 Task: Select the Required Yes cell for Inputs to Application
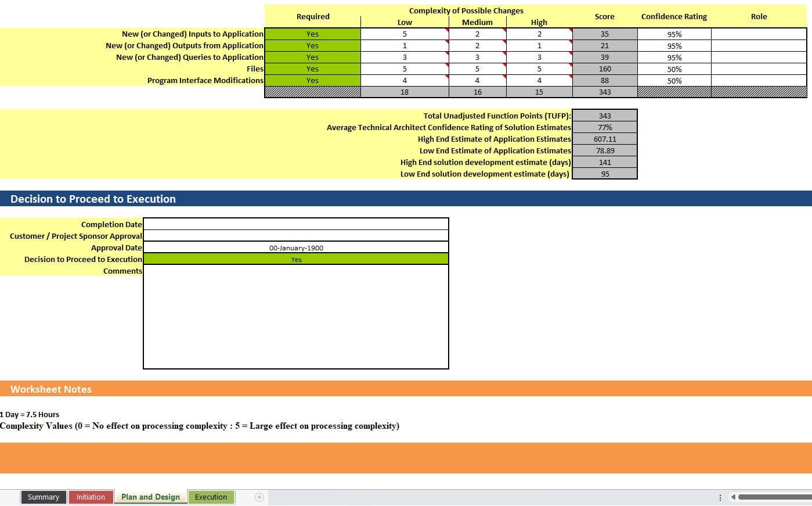tap(313, 34)
